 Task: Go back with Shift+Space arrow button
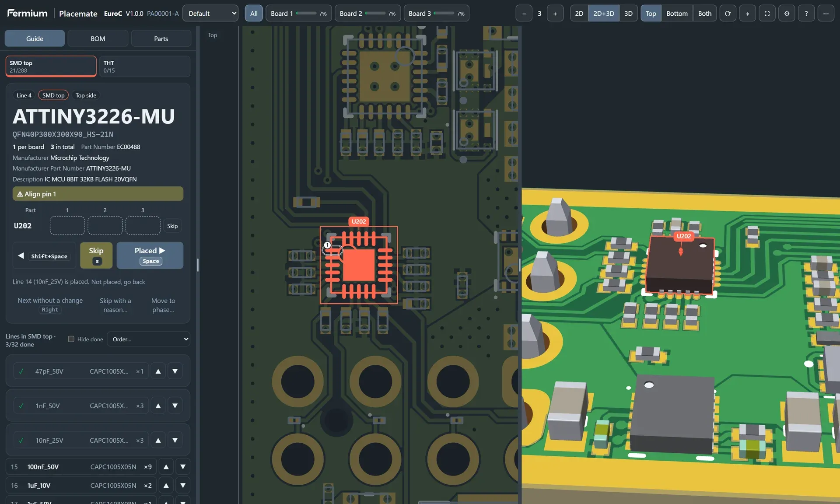click(44, 255)
